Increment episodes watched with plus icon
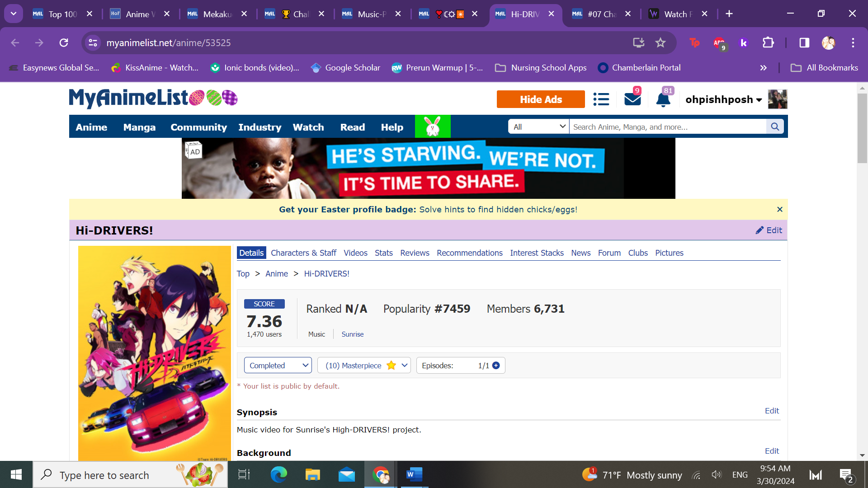The height and width of the screenshot is (488, 868). (x=496, y=366)
